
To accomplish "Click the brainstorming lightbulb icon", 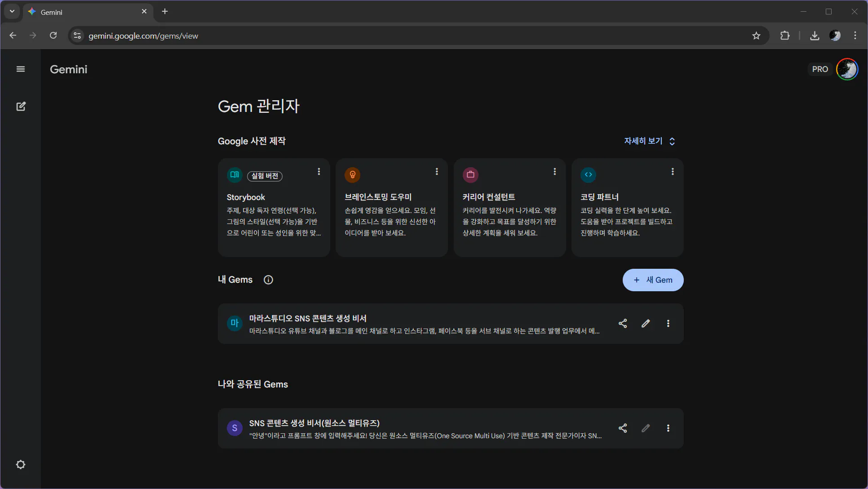I will [x=353, y=175].
